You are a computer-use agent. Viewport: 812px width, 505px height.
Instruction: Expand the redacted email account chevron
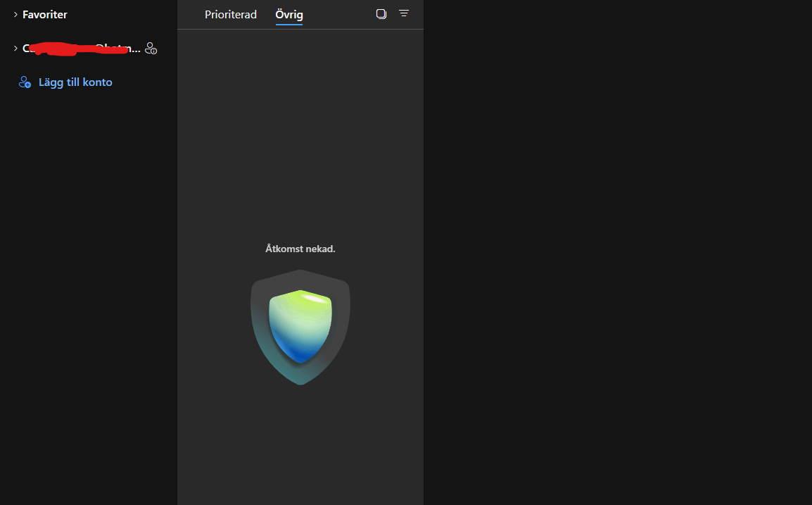(15, 48)
